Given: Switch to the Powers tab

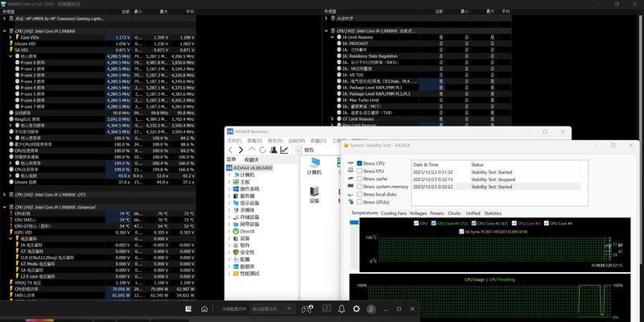Looking at the screenshot, I should [x=436, y=213].
